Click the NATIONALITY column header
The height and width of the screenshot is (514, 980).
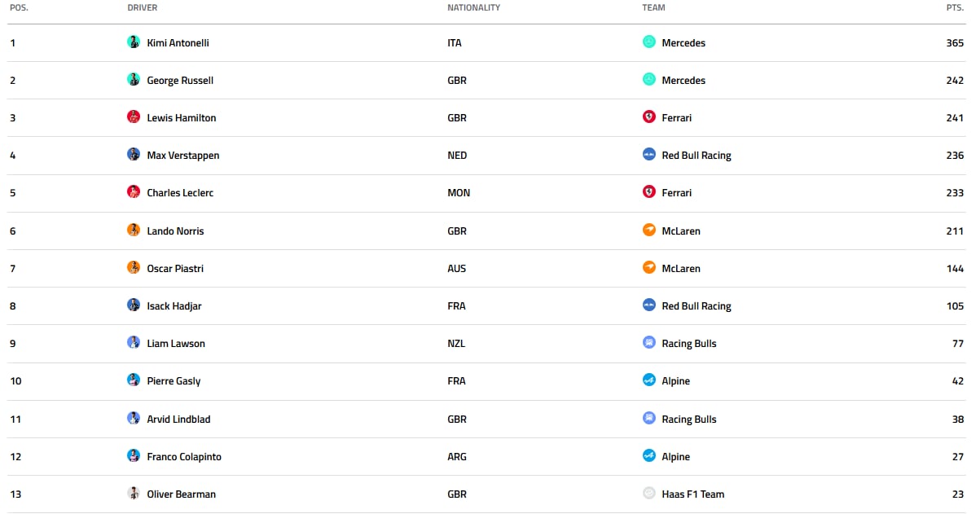tap(473, 7)
